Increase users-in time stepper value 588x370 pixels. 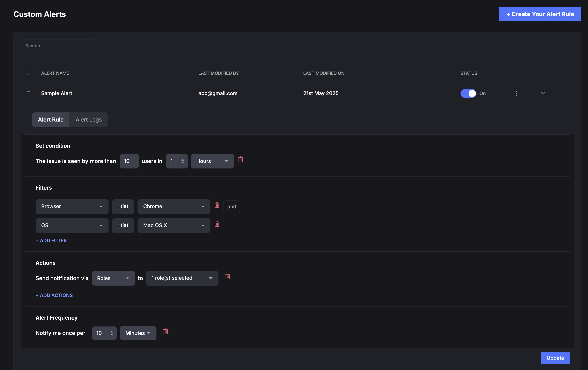(183, 160)
